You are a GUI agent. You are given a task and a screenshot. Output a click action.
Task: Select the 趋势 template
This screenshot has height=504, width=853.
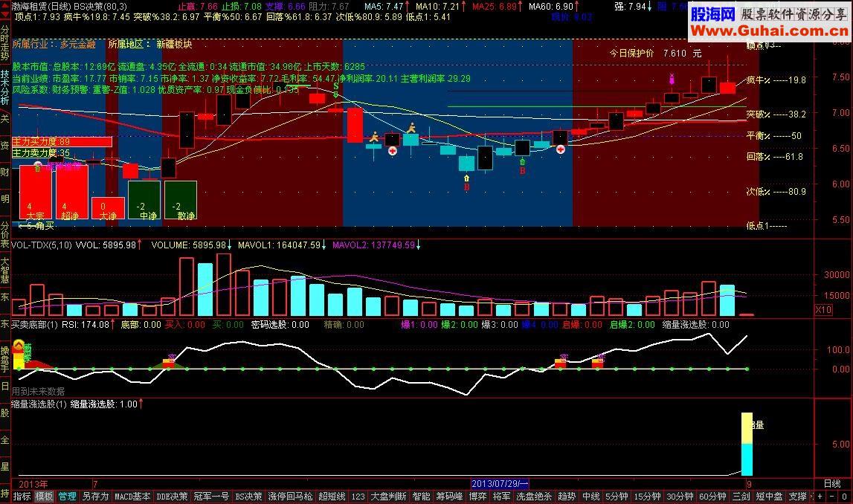point(567,497)
